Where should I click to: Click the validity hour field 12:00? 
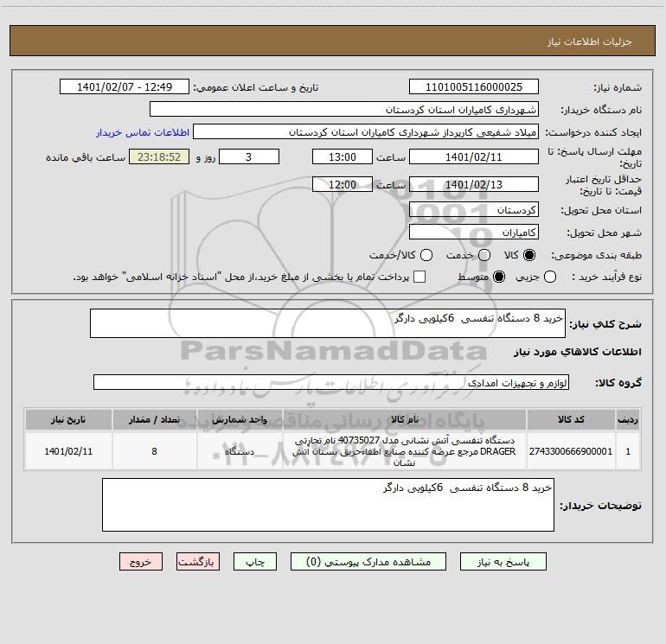coord(343,184)
